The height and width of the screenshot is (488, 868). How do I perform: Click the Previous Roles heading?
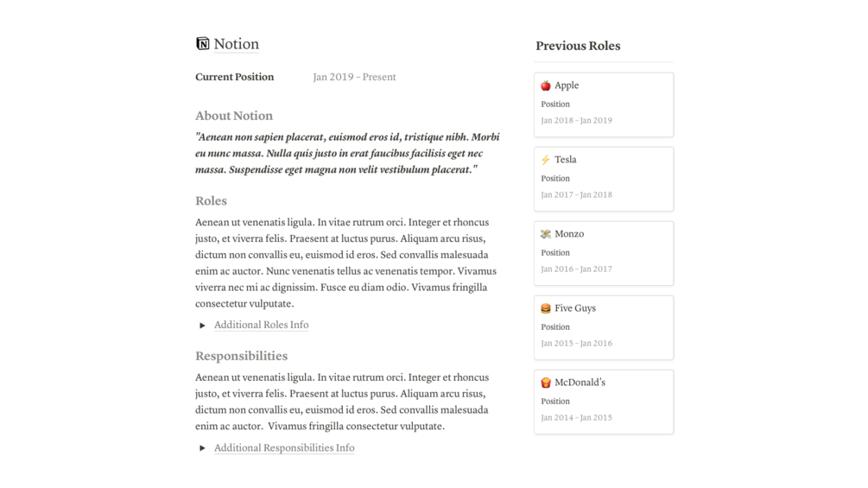(x=578, y=46)
